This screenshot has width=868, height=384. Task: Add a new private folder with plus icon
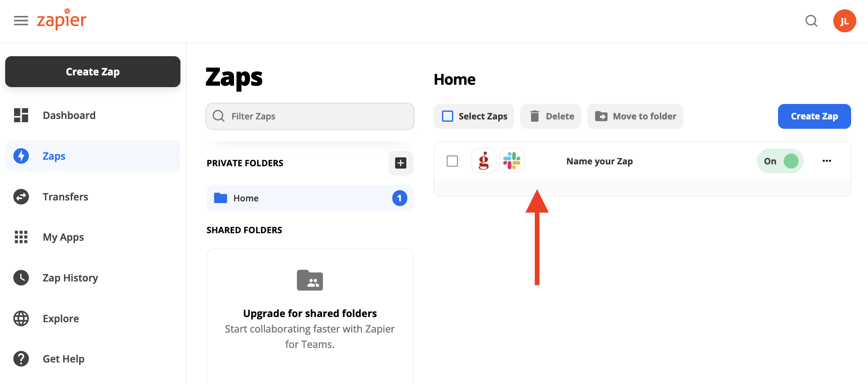[401, 163]
